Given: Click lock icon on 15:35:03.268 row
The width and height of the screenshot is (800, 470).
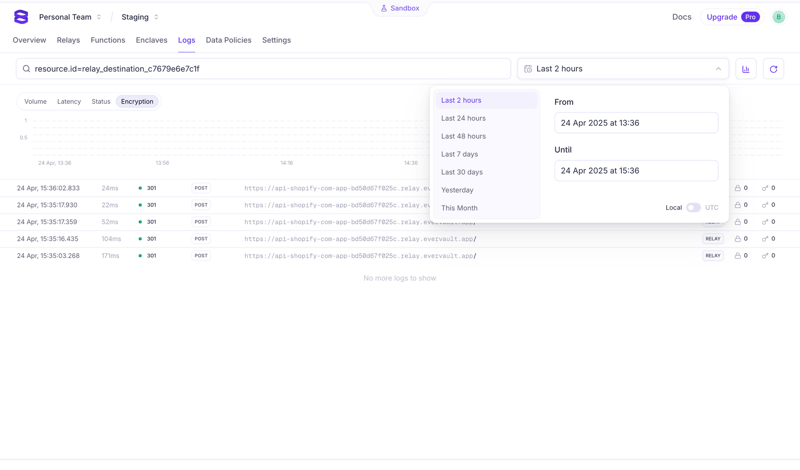Looking at the screenshot, I should click(x=737, y=256).
